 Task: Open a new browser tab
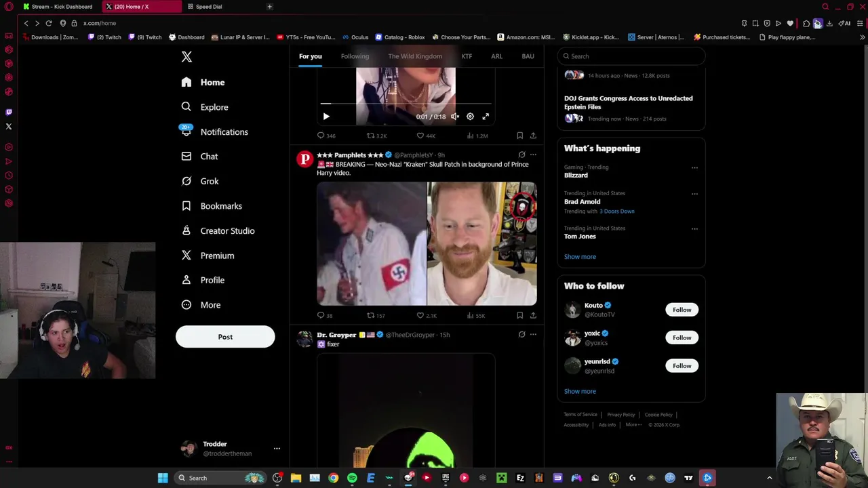click(x=269, y=7)
